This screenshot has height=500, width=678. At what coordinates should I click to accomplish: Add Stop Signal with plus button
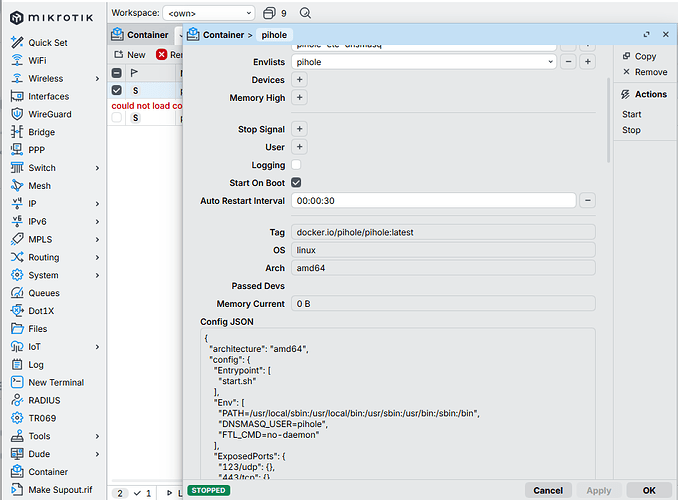tap(299, 129)
